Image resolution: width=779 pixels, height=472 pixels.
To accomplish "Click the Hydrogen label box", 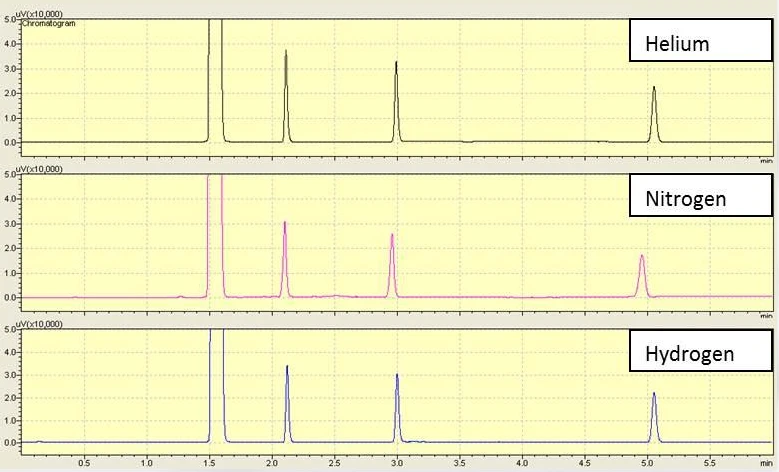I will (701, 350).
